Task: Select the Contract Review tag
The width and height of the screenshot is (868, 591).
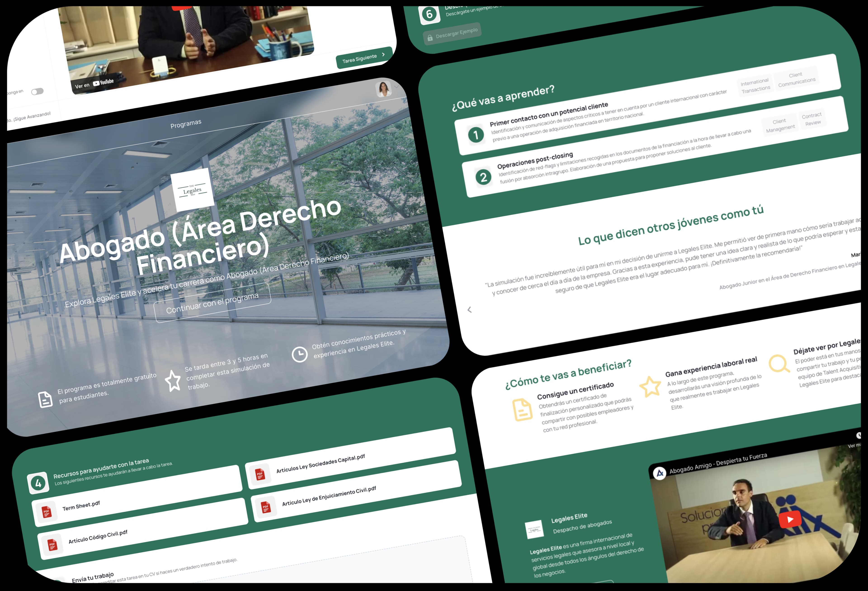Action: 812,119
